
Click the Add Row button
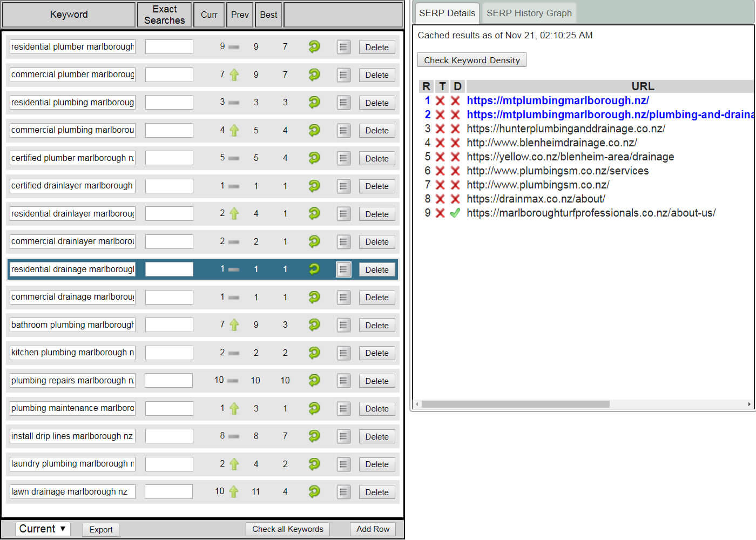tap(373, 529)
